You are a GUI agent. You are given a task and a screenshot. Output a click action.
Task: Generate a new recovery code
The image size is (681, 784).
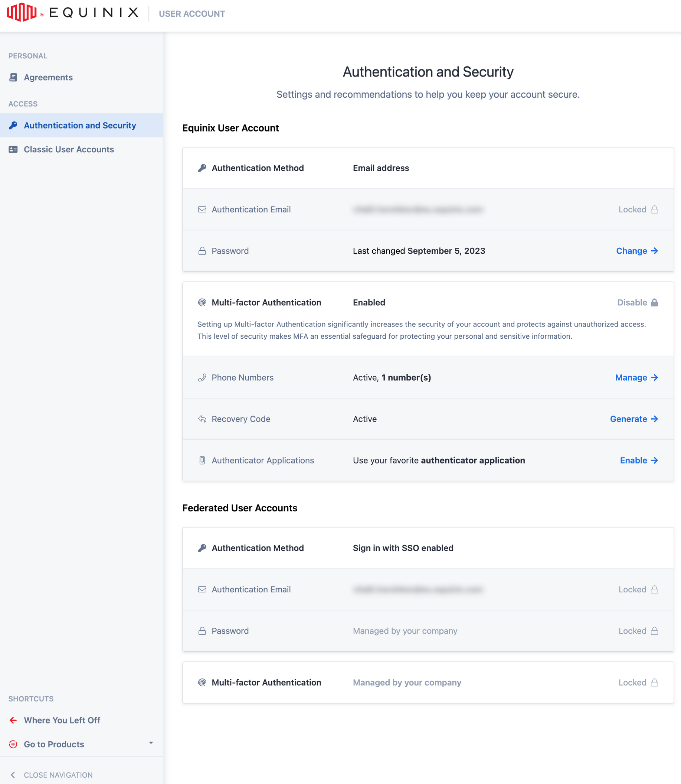tap(634, 419)
